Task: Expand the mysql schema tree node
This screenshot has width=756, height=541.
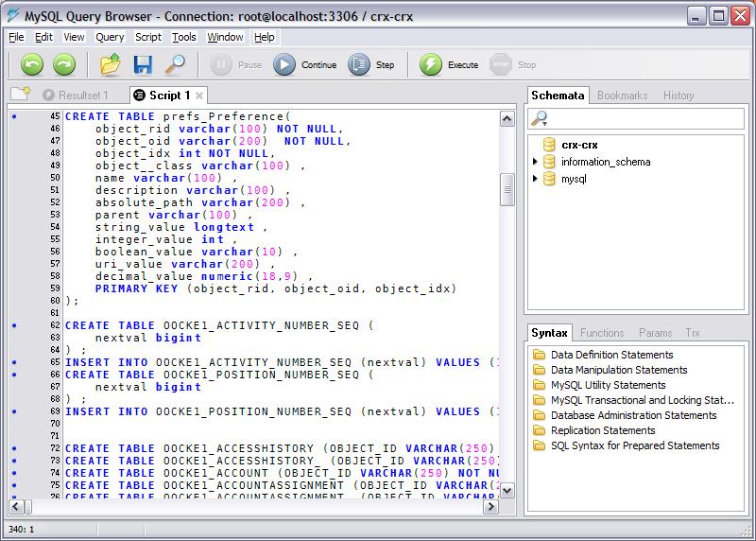Action: click(535, 179)
